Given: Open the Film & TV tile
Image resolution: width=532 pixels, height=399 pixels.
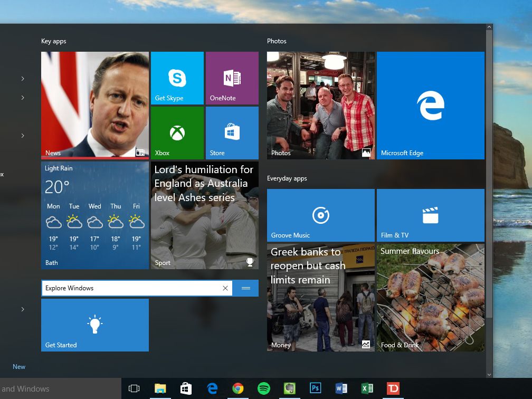Looking at the screenshot, I should click(431, 215).
